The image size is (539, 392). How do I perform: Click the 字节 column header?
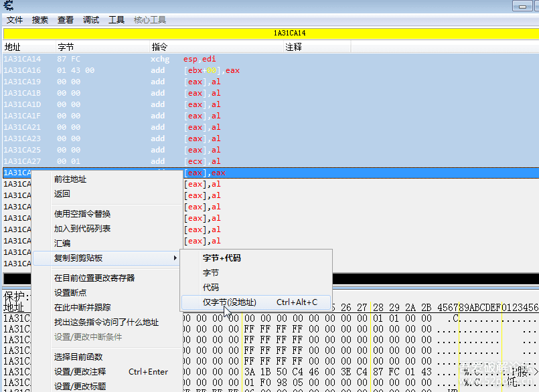tap(103, 47)
